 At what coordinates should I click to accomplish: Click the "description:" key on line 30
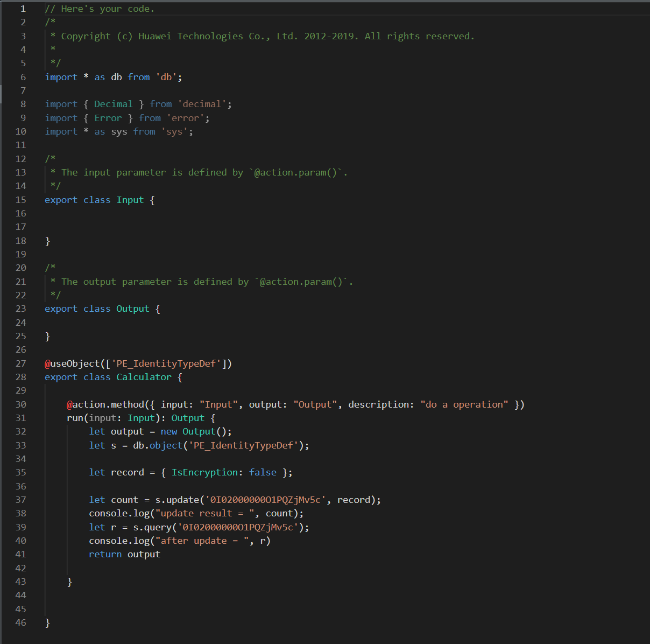pyautogui.click(x=381, y=404)
